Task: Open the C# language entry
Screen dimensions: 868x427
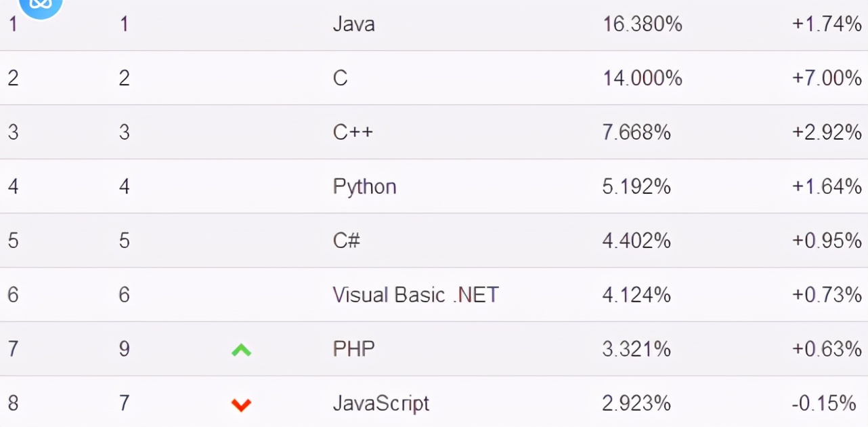Action: click(347, 241)
